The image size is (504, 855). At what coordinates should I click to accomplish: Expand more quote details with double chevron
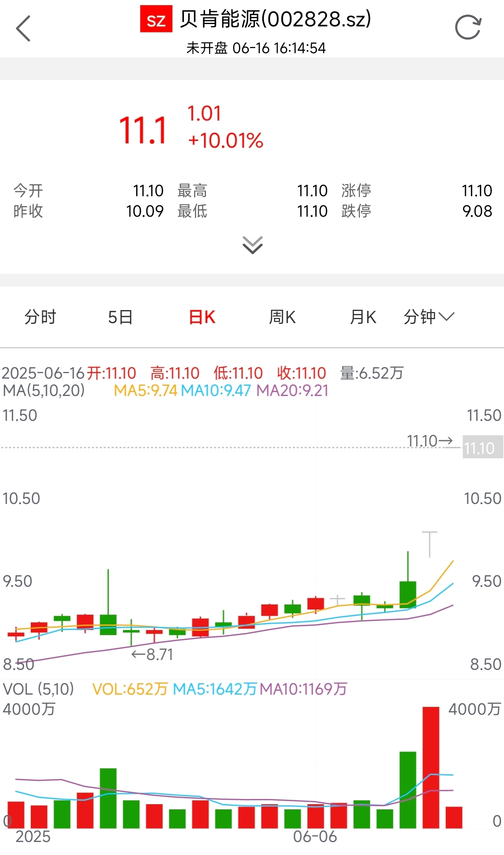tap(252, 245)
